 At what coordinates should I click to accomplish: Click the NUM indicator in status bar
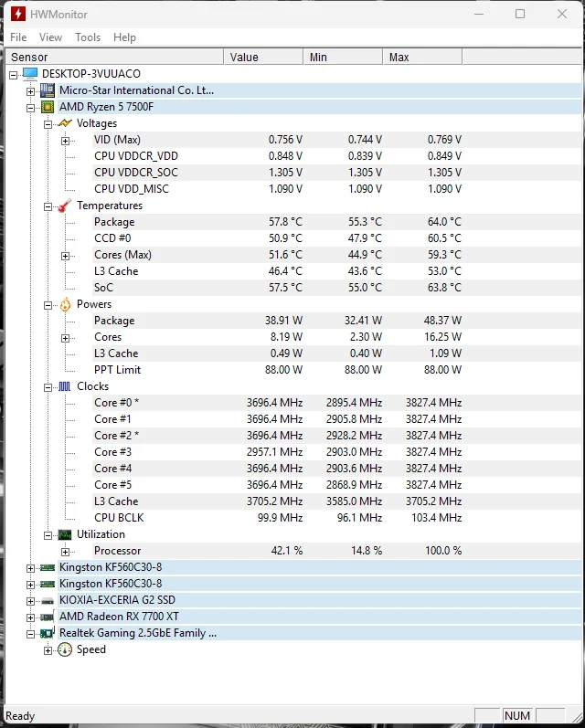click(517, 716)
